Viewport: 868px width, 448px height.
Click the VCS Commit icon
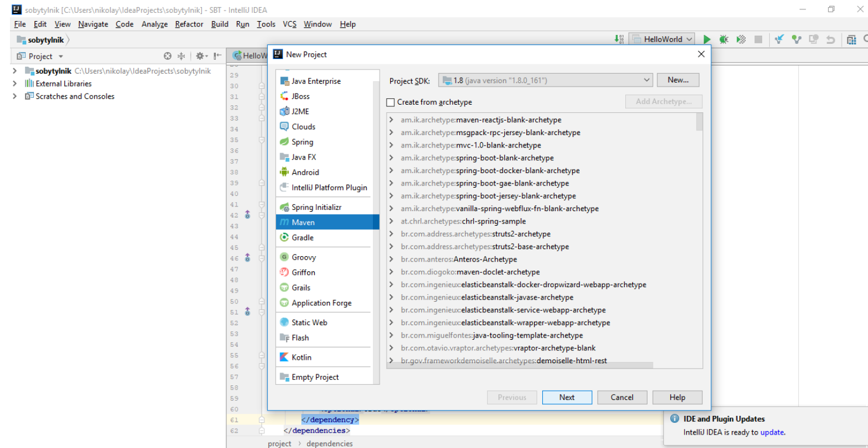796,39
